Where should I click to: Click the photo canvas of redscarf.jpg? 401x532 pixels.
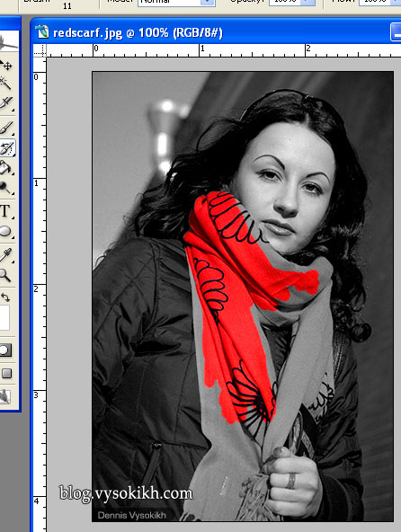pyautogui.click(x=243, y=297)
